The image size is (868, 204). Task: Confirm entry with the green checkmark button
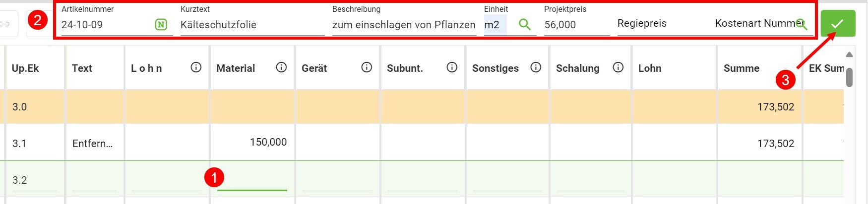pyautogui.click(x=838, y=23)
